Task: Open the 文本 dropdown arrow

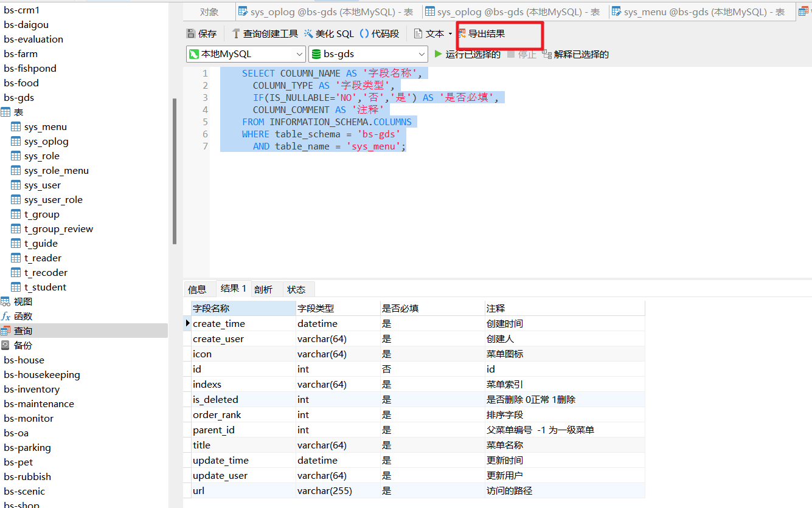Action: pos(450,34)
